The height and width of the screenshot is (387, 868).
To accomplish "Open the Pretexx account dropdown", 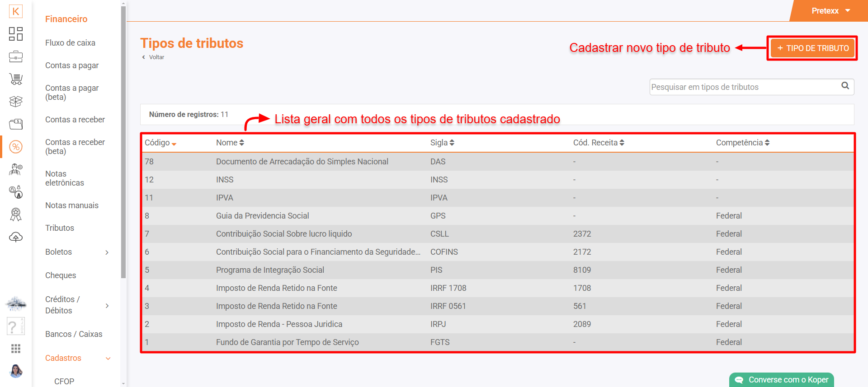I will [x=830, y=11].
